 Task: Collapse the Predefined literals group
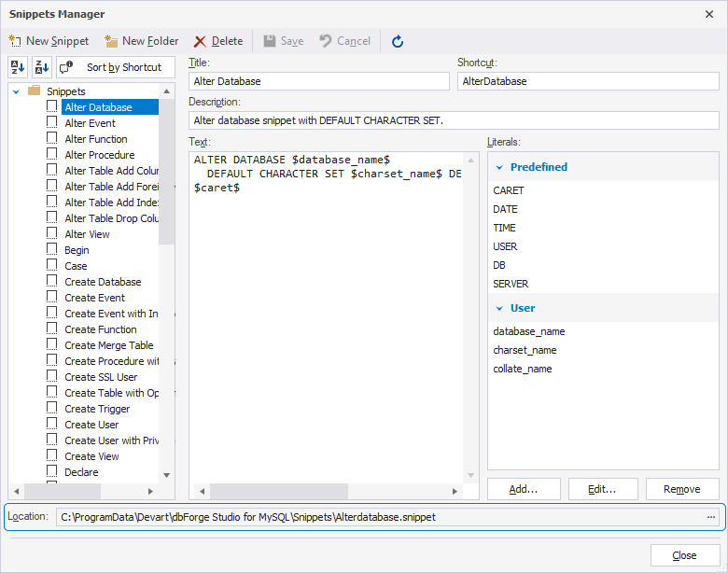pyautogui.click(x=499, y=167)
